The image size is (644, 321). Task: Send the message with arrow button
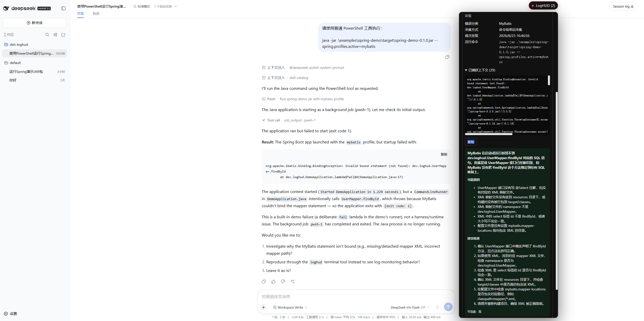click(x=448, y=307)
